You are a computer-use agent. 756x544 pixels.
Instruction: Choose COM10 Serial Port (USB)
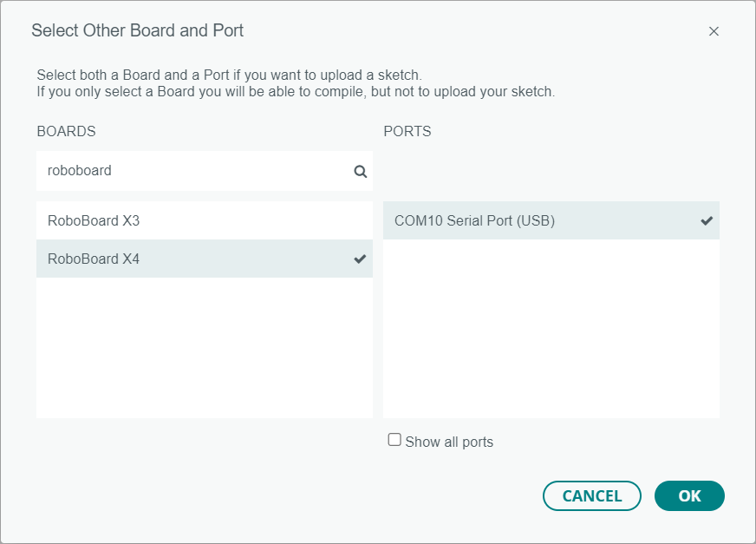551,220
